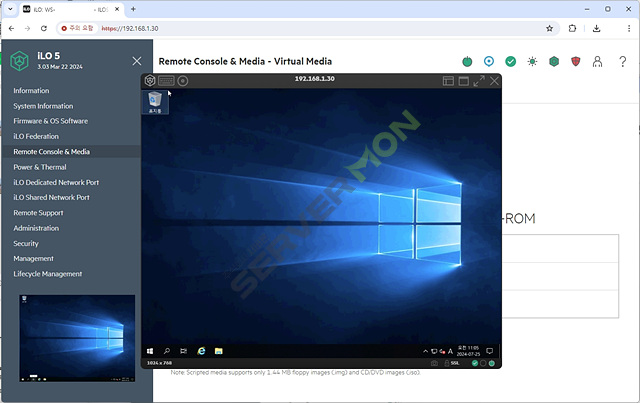Reload the page in browser

pyautogui.click(x=44, y=28)
